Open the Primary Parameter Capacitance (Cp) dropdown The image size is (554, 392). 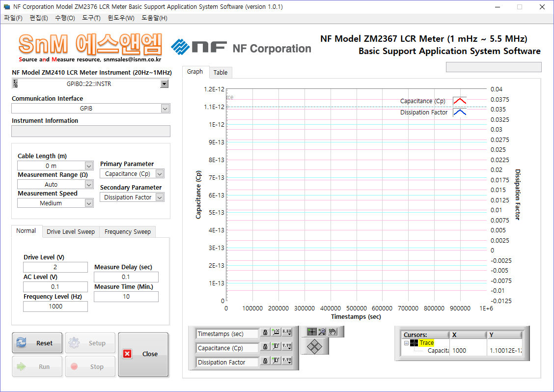pyautogui.click(x=132, y=174)
